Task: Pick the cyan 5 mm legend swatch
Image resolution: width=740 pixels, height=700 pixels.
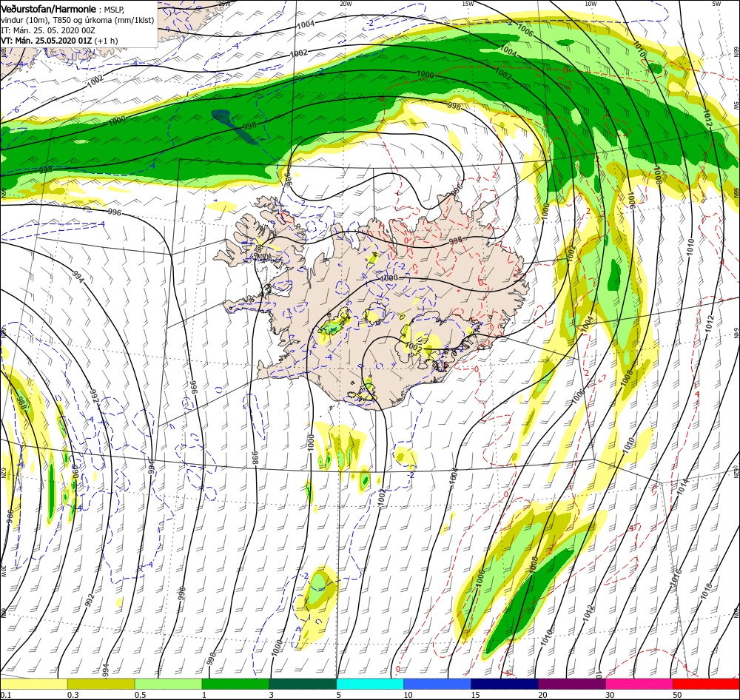Action: tap(370, 684)
